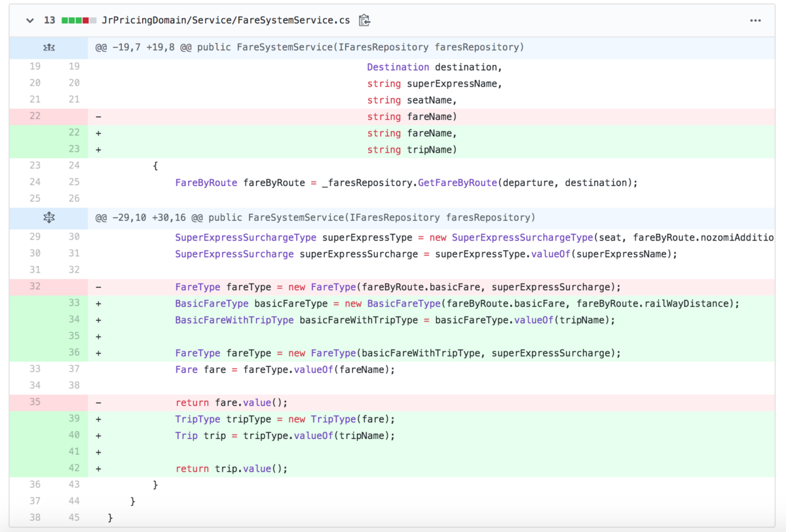
Task: Click the added 'return trip.value();' line
Action: 231,468
